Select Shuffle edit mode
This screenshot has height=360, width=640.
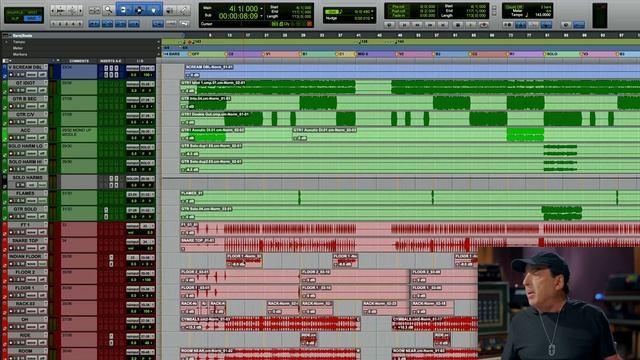[15, 13]
